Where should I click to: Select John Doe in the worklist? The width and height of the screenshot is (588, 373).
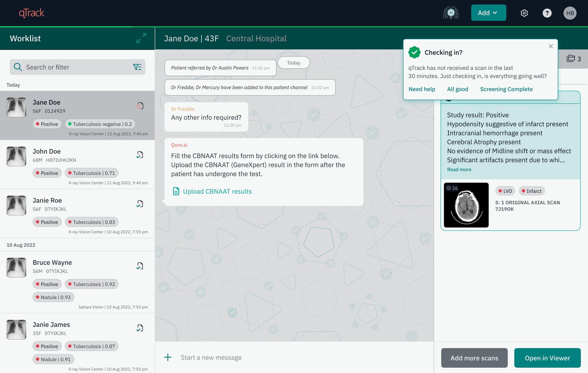[x=77, y=165]
